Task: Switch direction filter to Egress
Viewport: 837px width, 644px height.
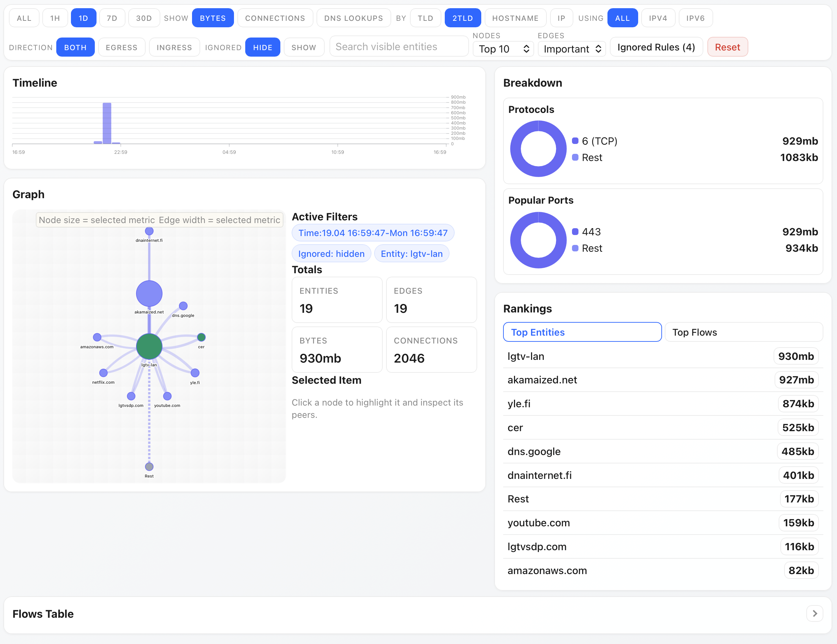Action: 121,47
